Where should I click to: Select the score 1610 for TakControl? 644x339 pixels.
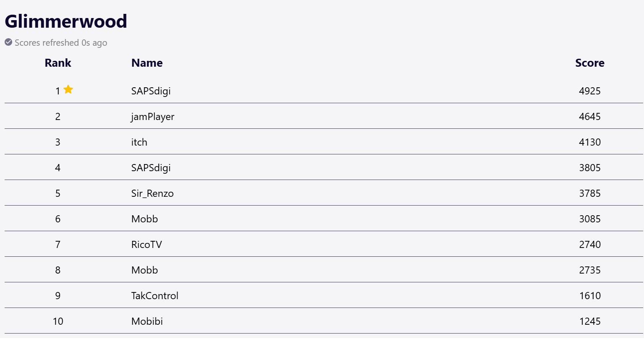pyautogui.click(x=589, y=296)
